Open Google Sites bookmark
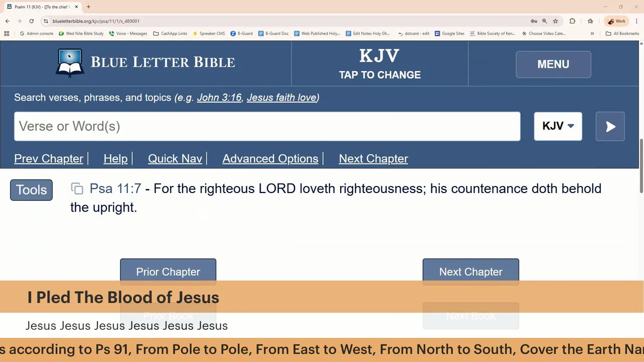The image size is (644, 362). 449,34
